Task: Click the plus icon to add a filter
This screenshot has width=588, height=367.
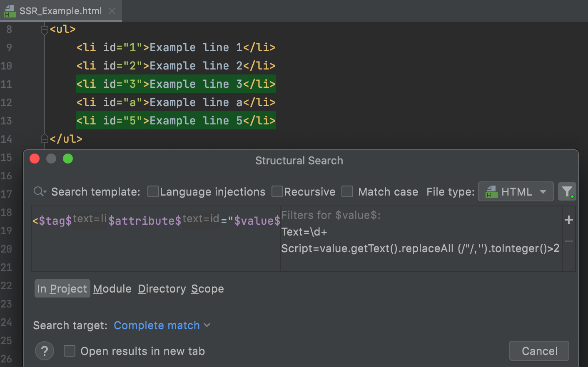Action: pos(568,220)
